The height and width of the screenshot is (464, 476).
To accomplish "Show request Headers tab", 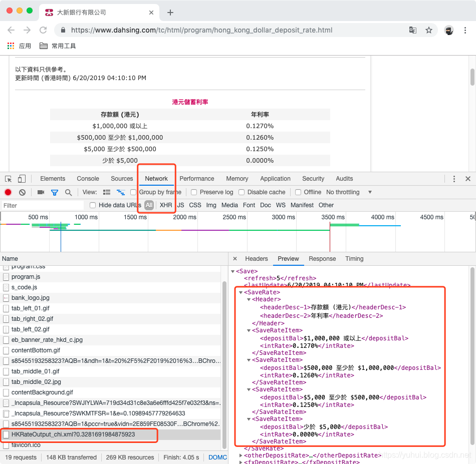I will tap(257, 259).
